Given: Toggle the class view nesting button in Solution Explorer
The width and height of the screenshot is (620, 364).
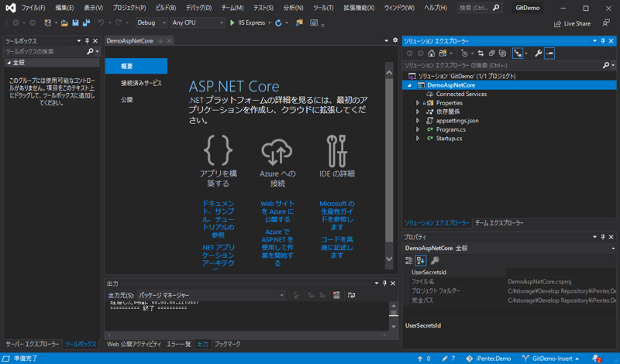Looking at the screenshot, I should point(518,53).
